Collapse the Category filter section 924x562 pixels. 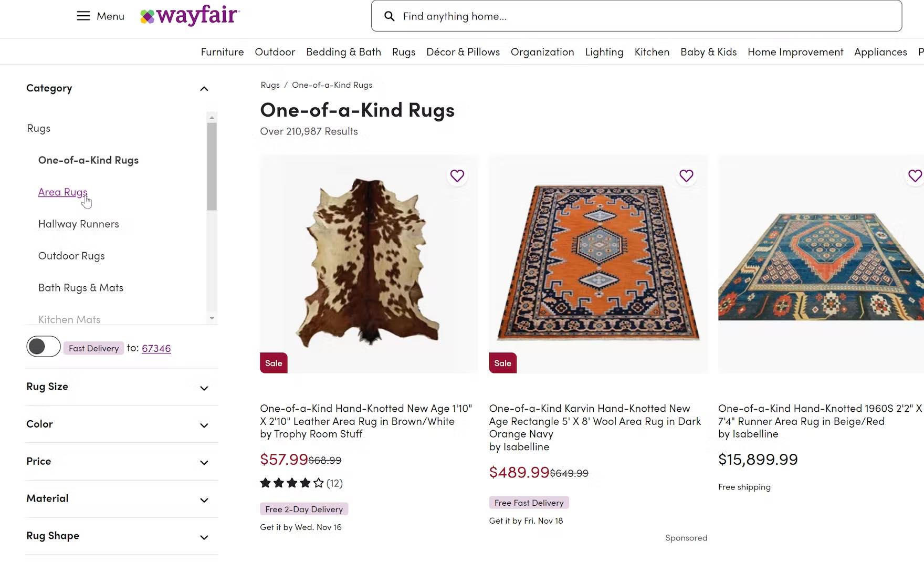pos(204,89)
